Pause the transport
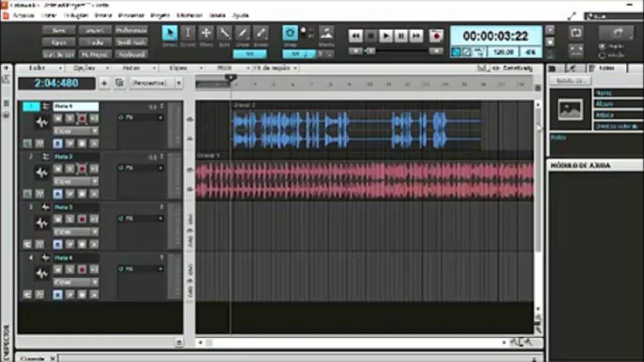 point(401,36)
